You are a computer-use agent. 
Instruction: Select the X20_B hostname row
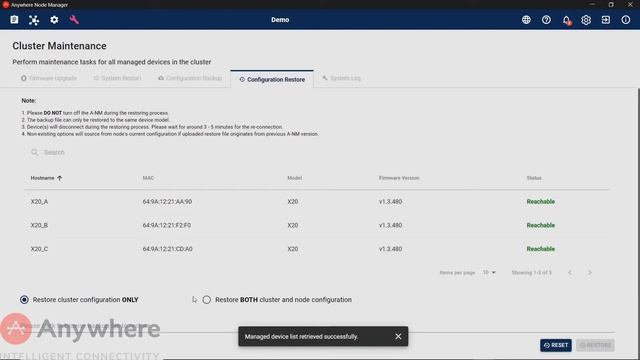point(39,225)
